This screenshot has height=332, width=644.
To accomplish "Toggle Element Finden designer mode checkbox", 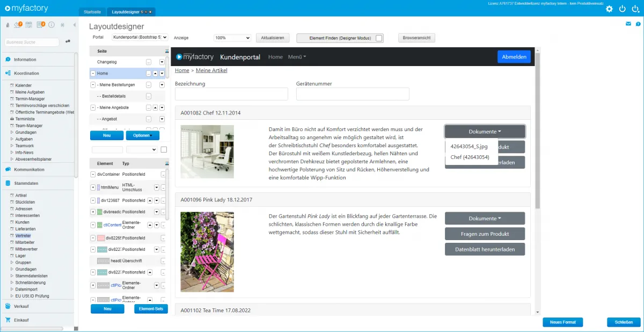I will pyautogui.click(x=379, y=38).
